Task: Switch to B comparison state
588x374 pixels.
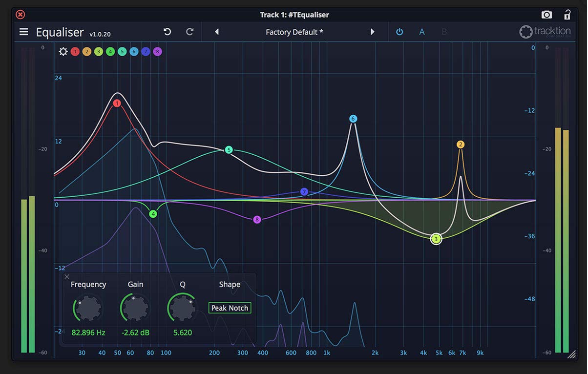Action: tap(444, 32)
